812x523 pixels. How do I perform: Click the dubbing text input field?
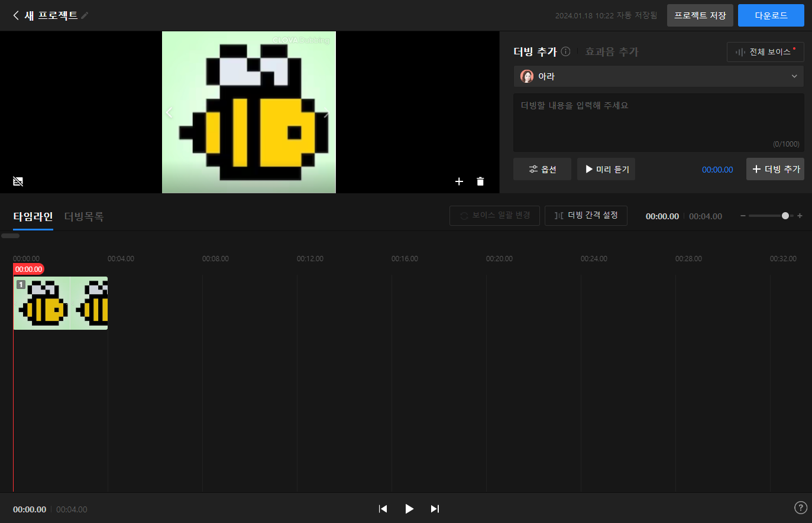click(659, 122)
